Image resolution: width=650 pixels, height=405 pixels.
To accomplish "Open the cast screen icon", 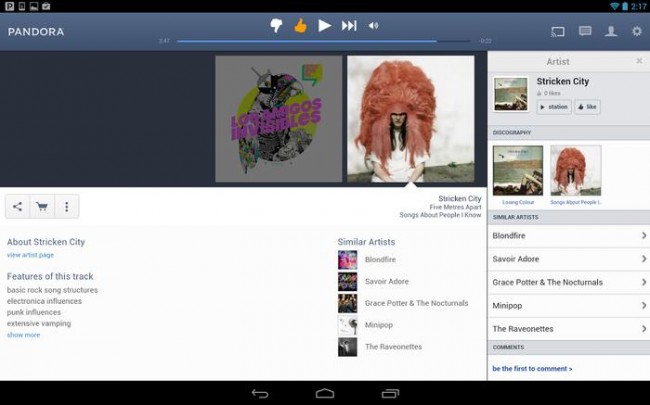I will 558,31.
